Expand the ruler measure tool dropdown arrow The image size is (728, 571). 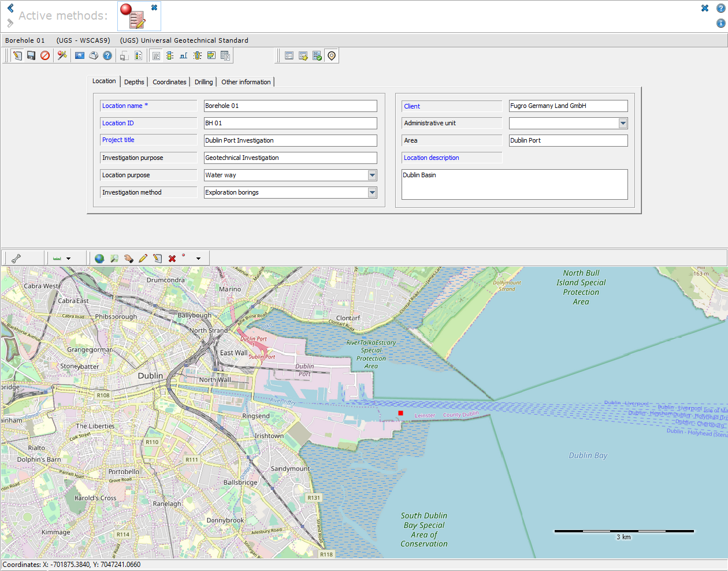click(x=68, y=258)
